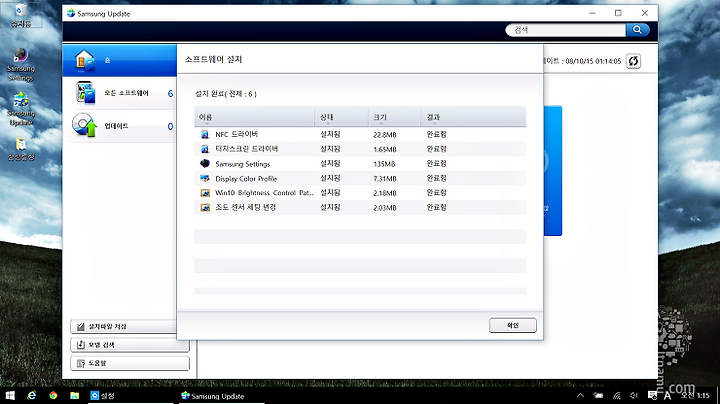The height and width of the screenshot is (404, 720).
Task: Select the 모든 소프트웨어 sidebar item
Action: (119, 93)
